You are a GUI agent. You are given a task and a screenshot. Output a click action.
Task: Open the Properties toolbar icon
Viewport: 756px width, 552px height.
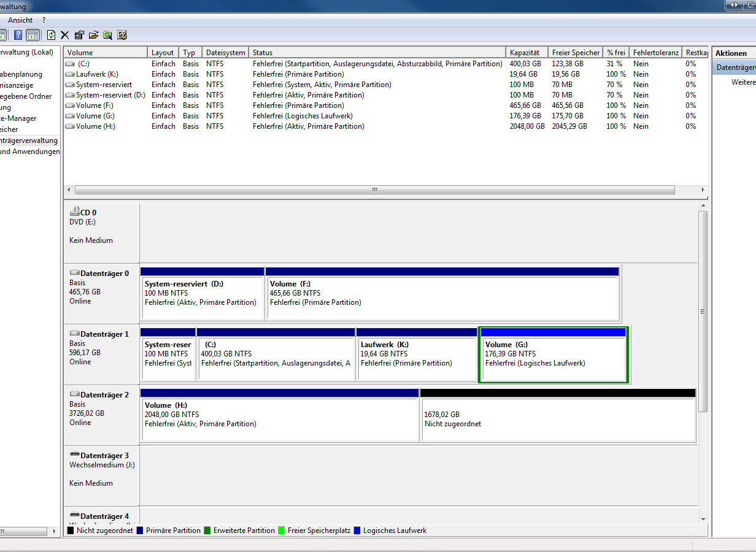(79, 35)
